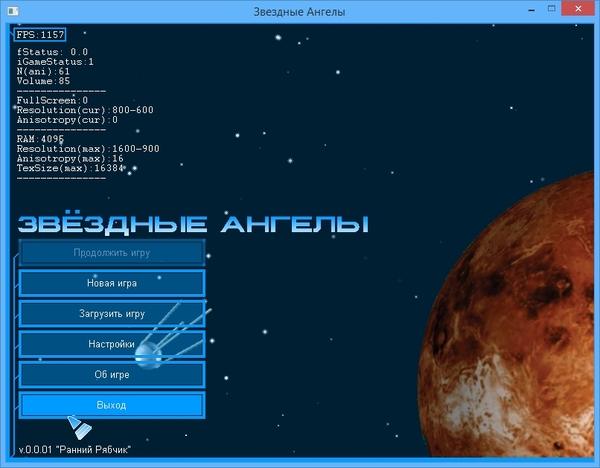Click the ЗВЁЗДНЫЕ АНГЕЛЫ game logo
600x468 pixels.
click(x=192, y=222)
